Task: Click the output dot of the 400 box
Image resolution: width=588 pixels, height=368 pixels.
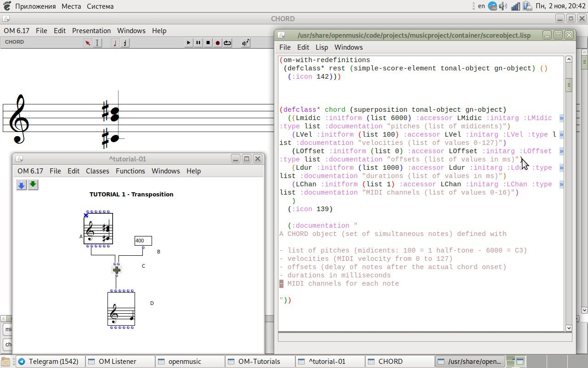Action: [143, 247]
